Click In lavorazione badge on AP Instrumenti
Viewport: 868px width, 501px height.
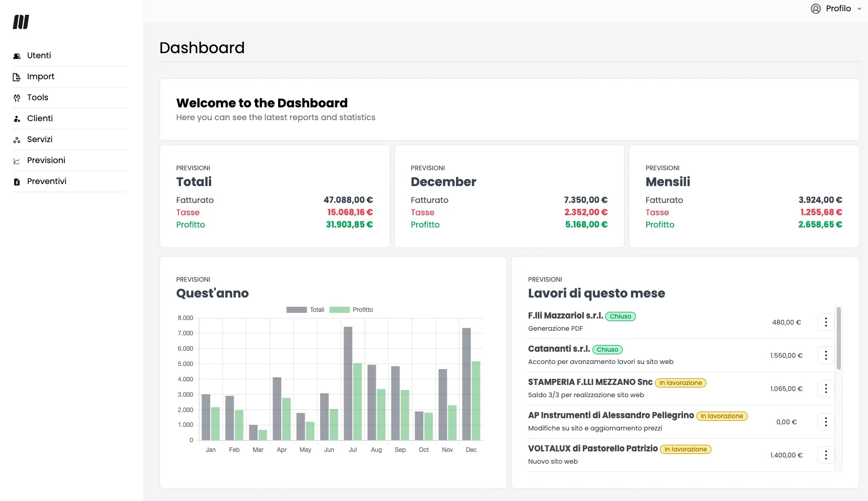[722, 416]
